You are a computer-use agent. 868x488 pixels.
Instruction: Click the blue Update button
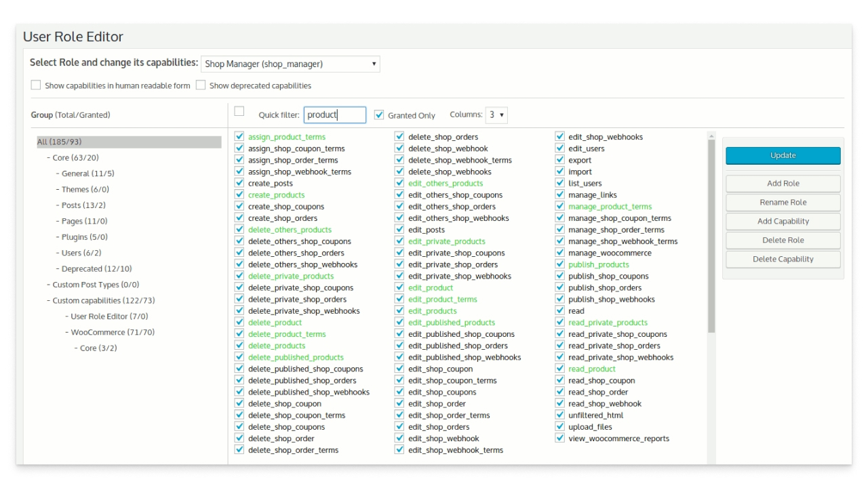pos(783,156)
